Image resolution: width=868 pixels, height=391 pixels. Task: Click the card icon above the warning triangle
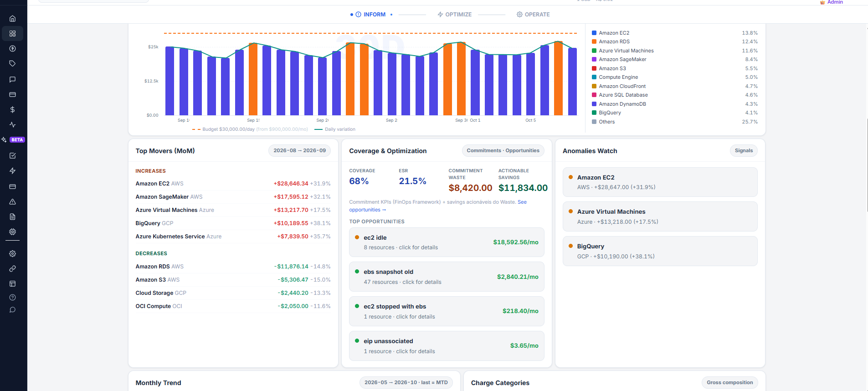12,187
